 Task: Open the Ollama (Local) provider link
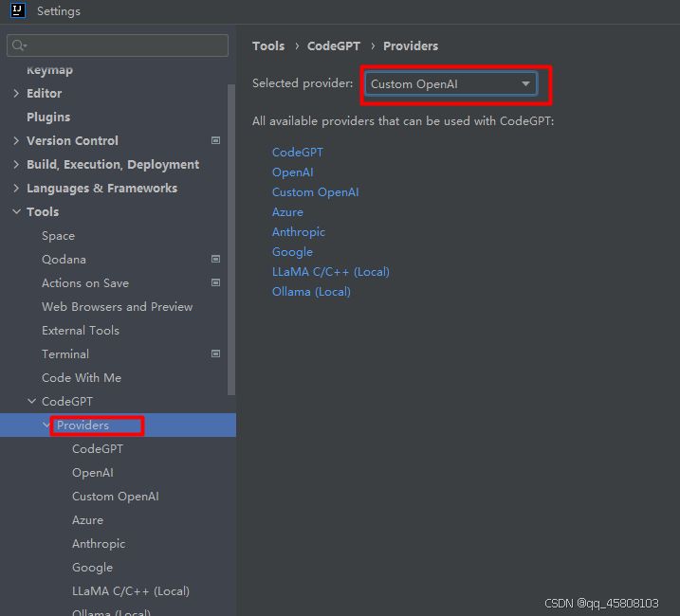[x=311, y=292]
